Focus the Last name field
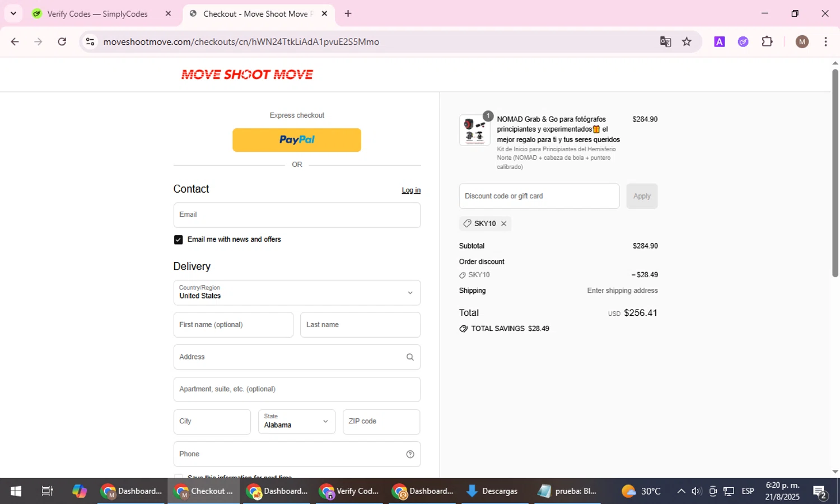The image size is (840, 504). click(x=360, y=325)
